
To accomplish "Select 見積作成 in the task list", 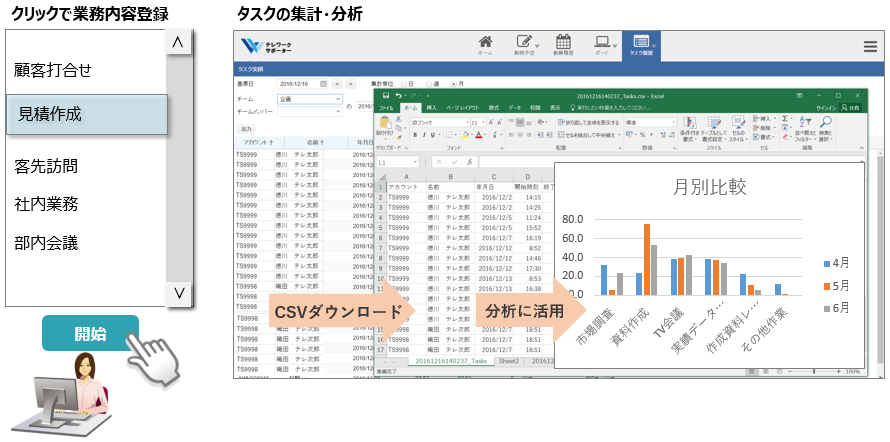I will [x=86, y=115].
